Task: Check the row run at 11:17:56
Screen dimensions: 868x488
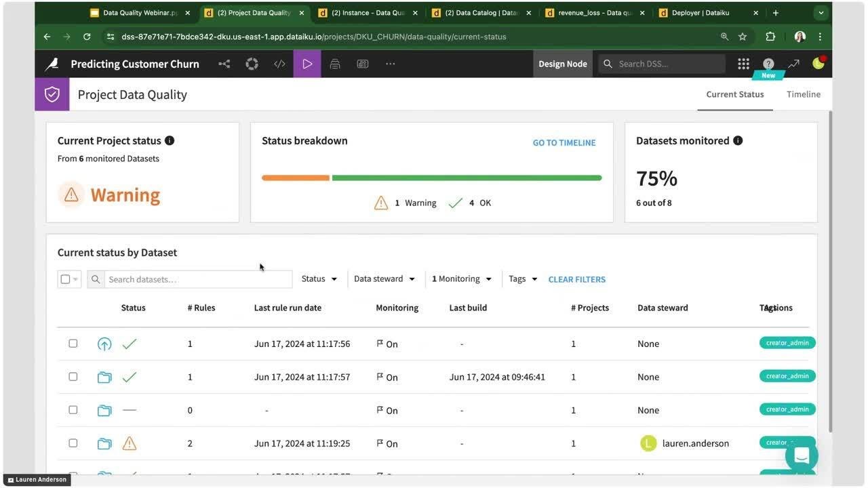Action: click(73, 344)
